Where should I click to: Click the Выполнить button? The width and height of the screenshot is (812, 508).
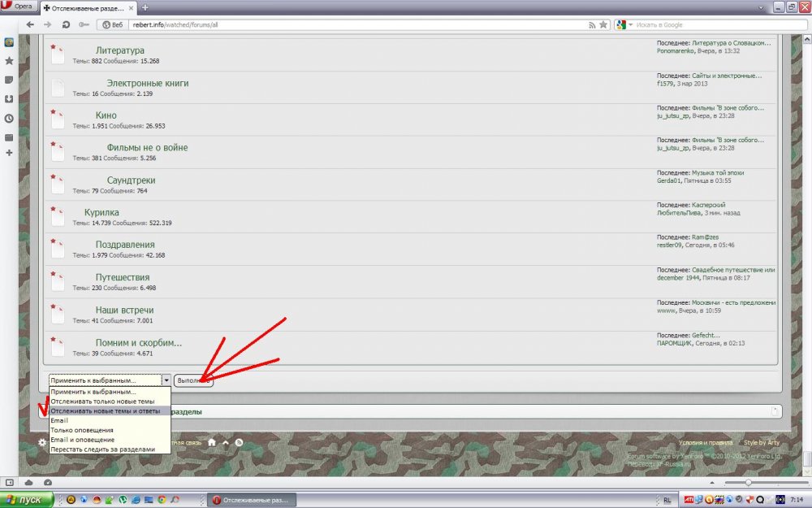click(193, 380)
